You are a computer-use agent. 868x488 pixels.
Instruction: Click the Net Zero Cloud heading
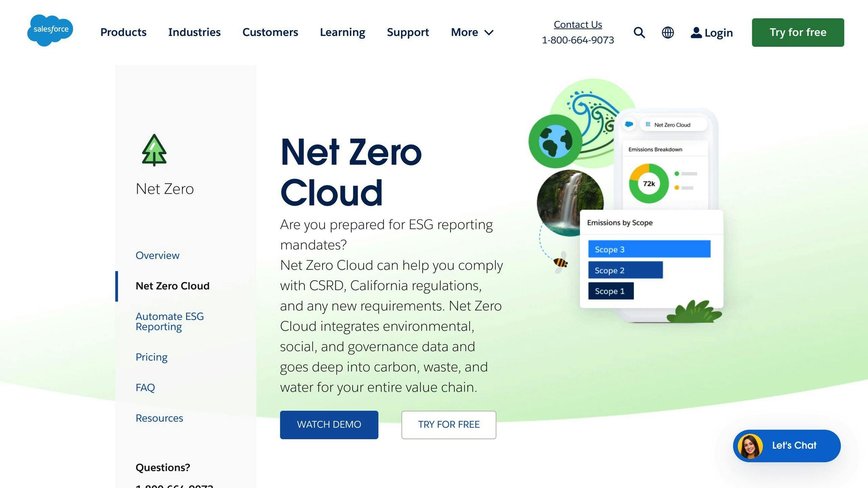pos(351,172)
